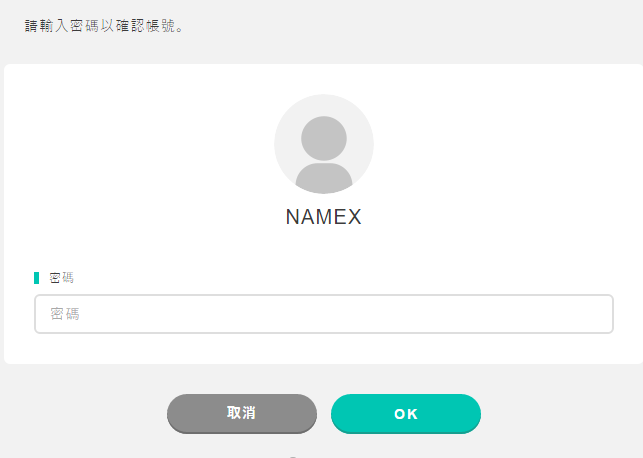Image resolution: width=643 pixels, height=458 pixels.
Task: Focus the 密碼 password input field
Action: (x=324, y=314)
